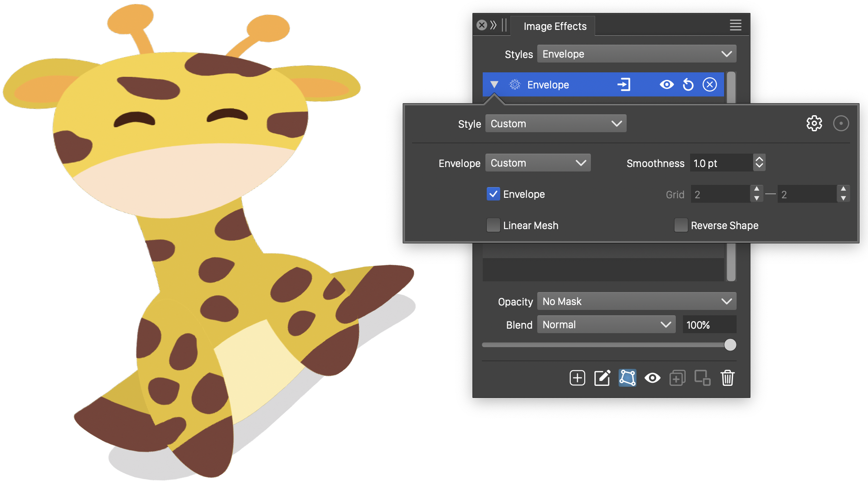This screenshot has width=868, height=485.
Task: Open the gear settings in the style popover
Action: [x=814, y=124]
